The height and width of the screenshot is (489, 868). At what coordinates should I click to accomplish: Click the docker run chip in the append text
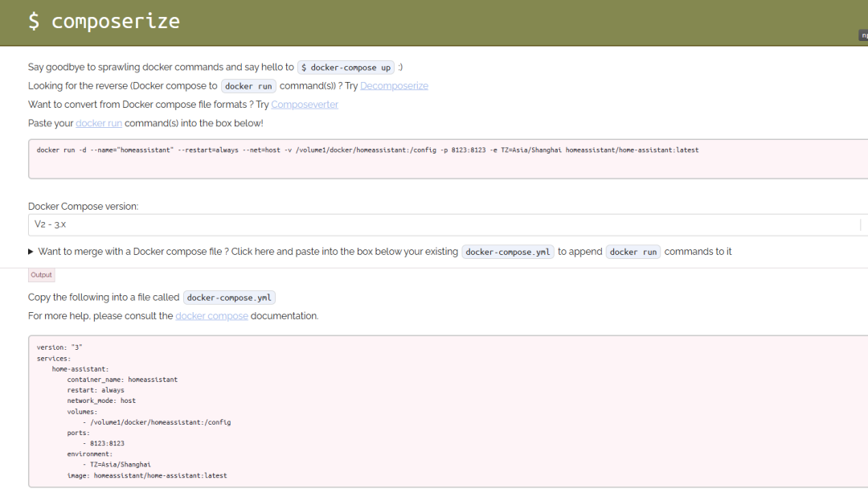click(633, 251)
